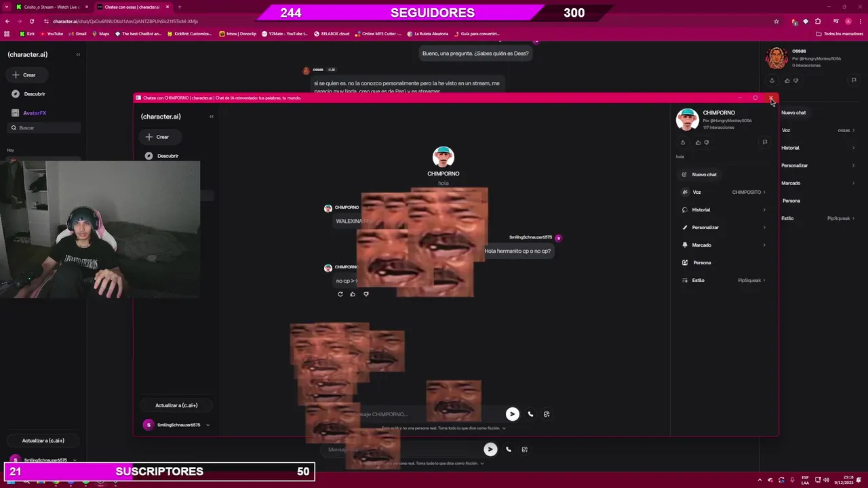Viewport: 868px width, 488px height.
Task: Open Todos los marcadores folder
Action: 840,34
